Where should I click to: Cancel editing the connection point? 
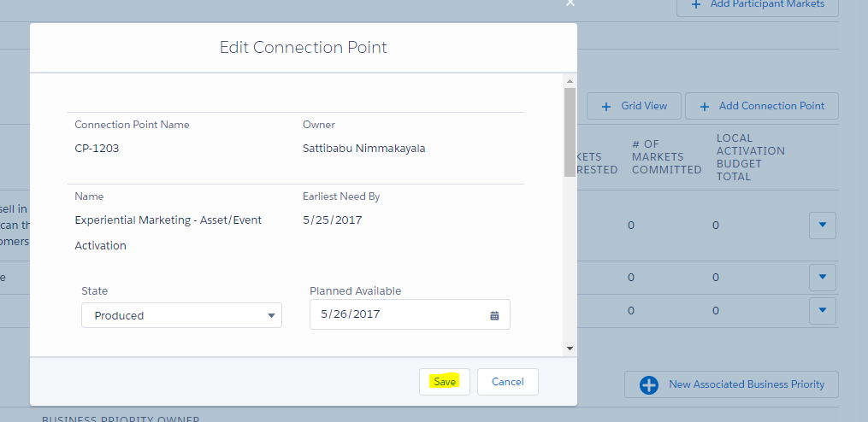coord(507,382)
